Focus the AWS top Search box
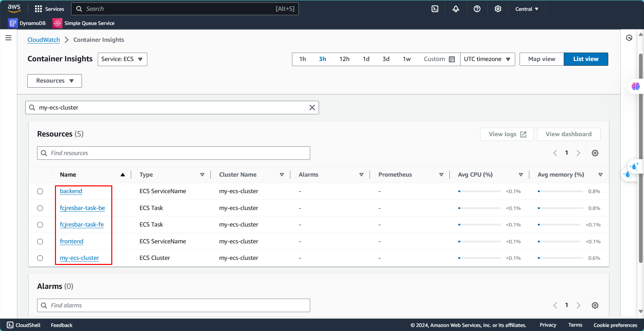The height and width of the screenshot is (331, 644). (185, 9)
